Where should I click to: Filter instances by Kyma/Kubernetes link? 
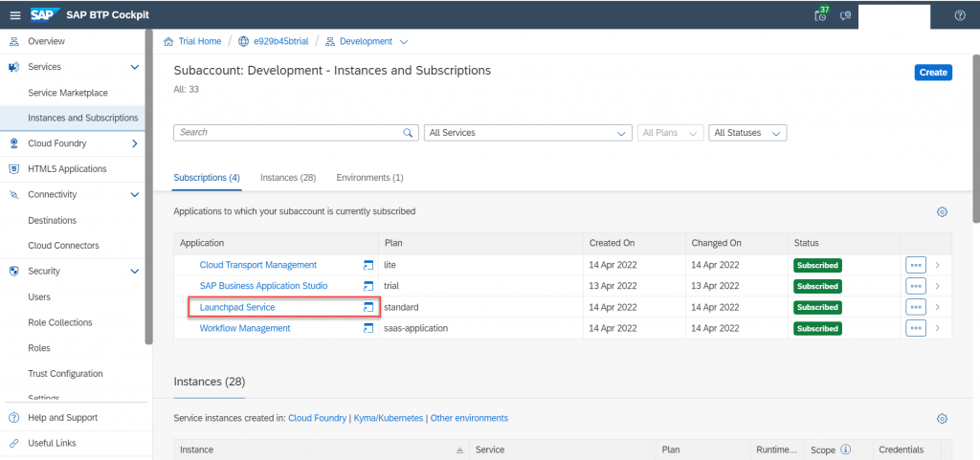(x=389, y=418)
